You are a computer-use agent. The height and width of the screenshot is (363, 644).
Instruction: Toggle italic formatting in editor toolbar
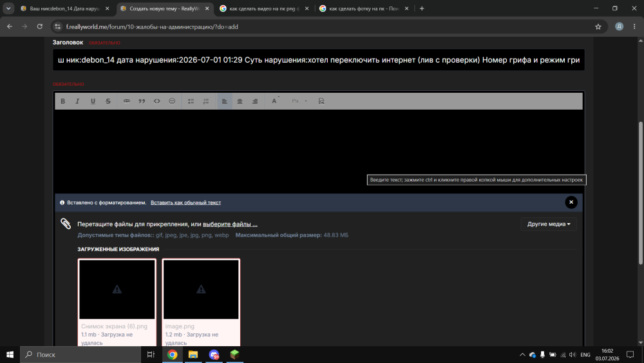coord(77,101)
